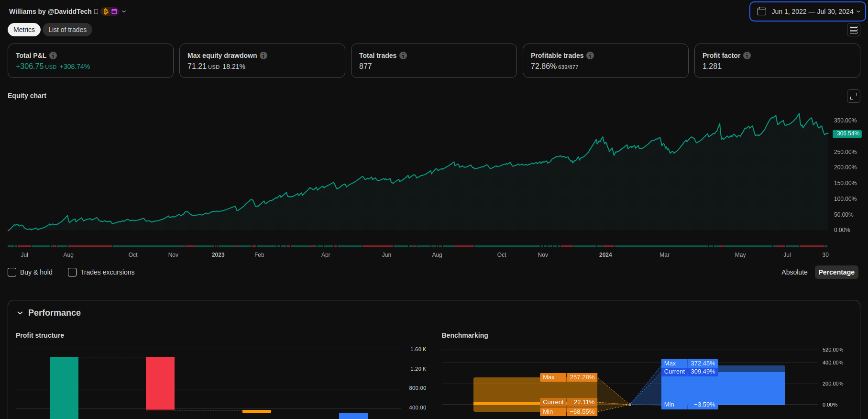Image resolution: width=868 pixels, height=419 pixels.
Task: Switch equity chart to Absolute values
Action: coord(794,272)
